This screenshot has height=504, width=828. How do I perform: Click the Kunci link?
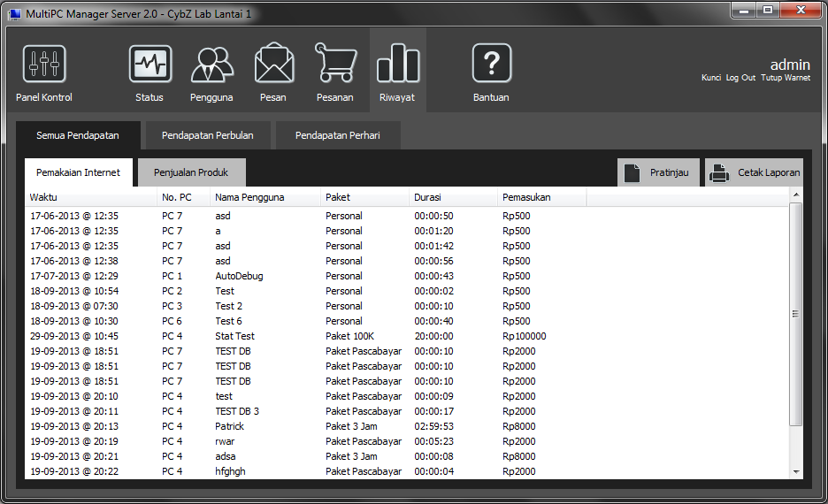pos(711,78)
